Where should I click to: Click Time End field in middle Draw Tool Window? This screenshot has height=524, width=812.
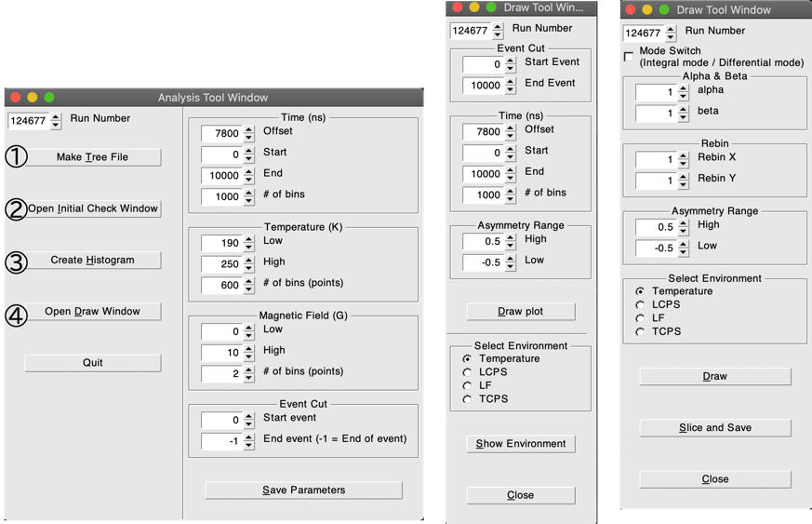click(x=485, y=174)
